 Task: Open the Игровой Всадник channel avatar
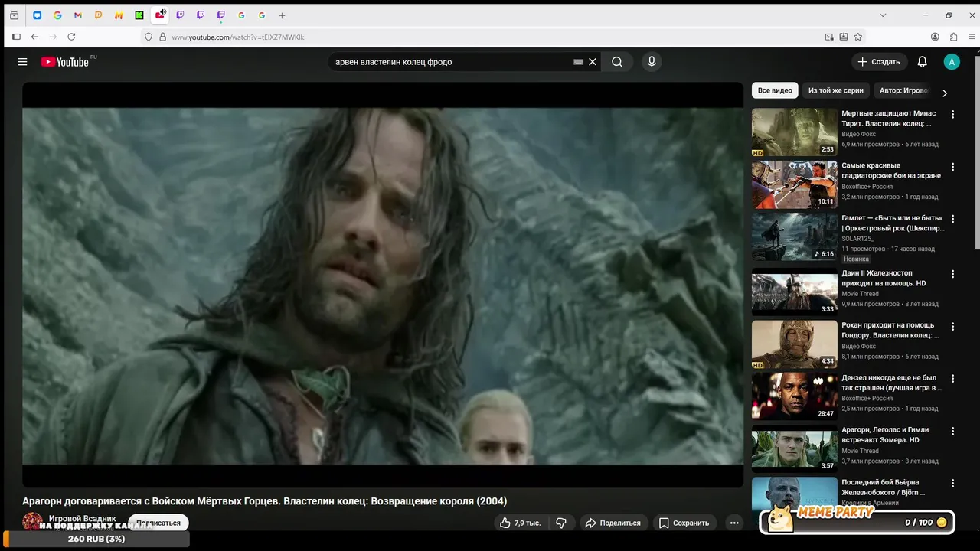tap(32, 521)
